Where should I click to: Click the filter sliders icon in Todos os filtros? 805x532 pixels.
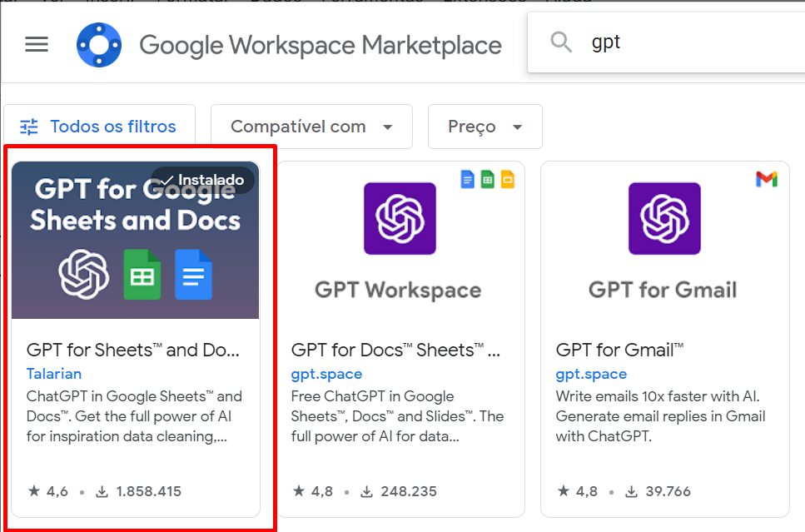point(29,127)
